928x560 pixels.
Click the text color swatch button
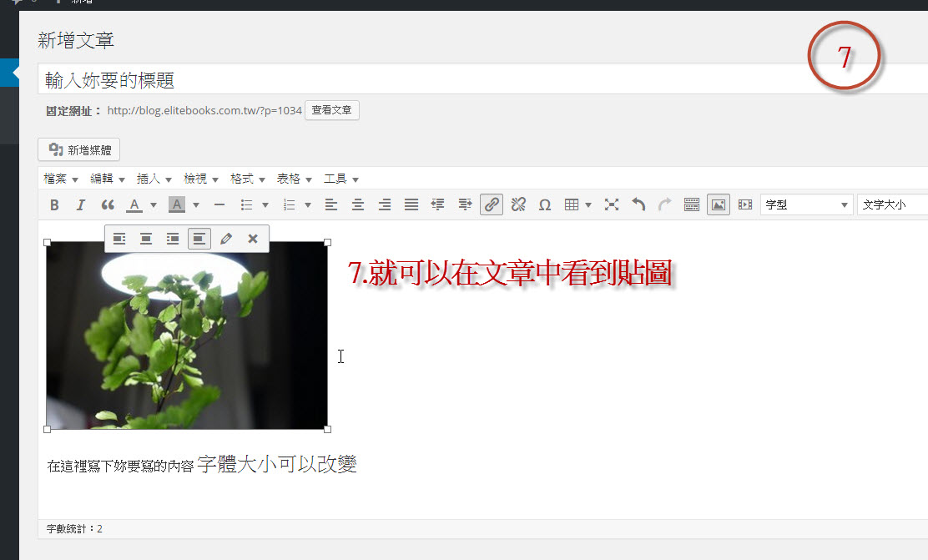pos(134,204)
